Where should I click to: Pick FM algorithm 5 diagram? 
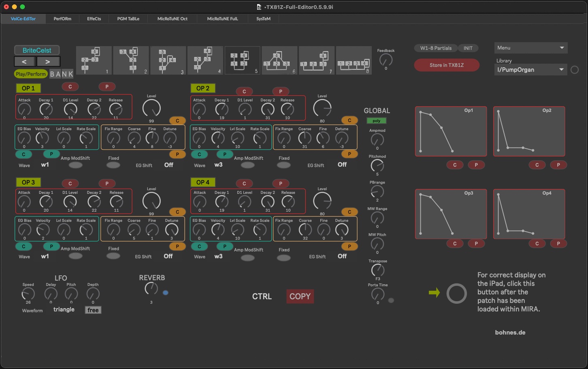[242, 60]
